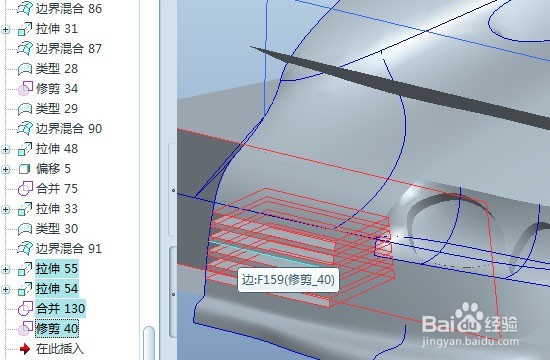Select the 偏移 5 label
Image resolution: width=550 pixels, height=360 pixels.
click(53, 169)
